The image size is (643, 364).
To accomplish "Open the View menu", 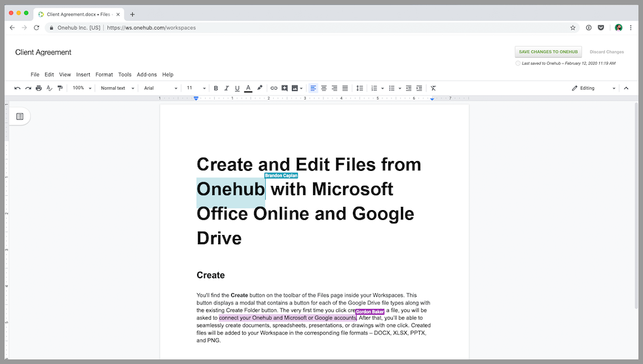I will [65, 75].
